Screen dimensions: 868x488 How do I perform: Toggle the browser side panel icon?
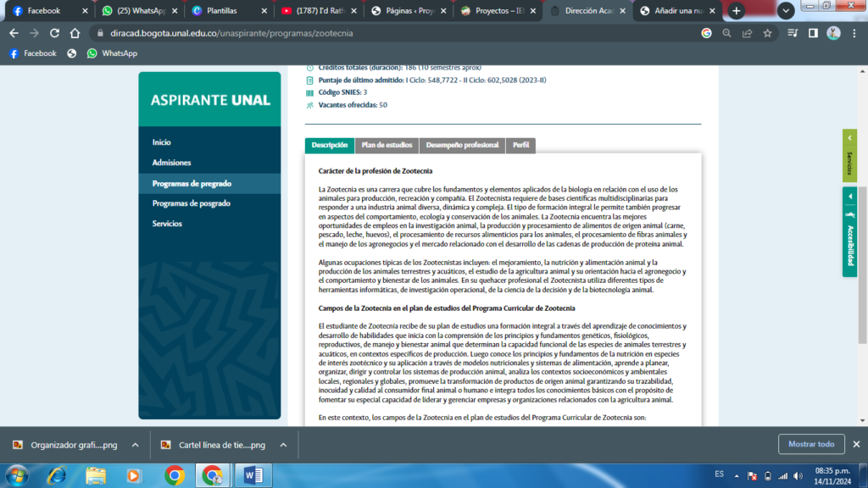(813, 33)
